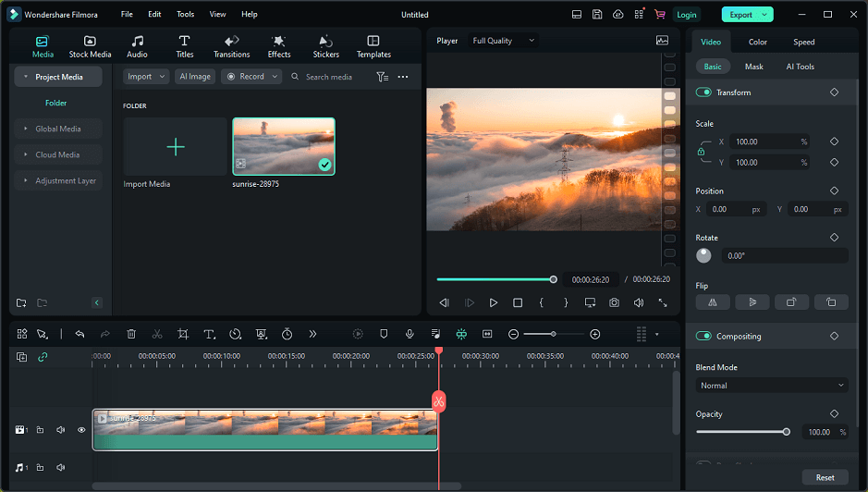Click the timer duration icon
This screenshot has width=868, height=492.
(x=287, y=334)
